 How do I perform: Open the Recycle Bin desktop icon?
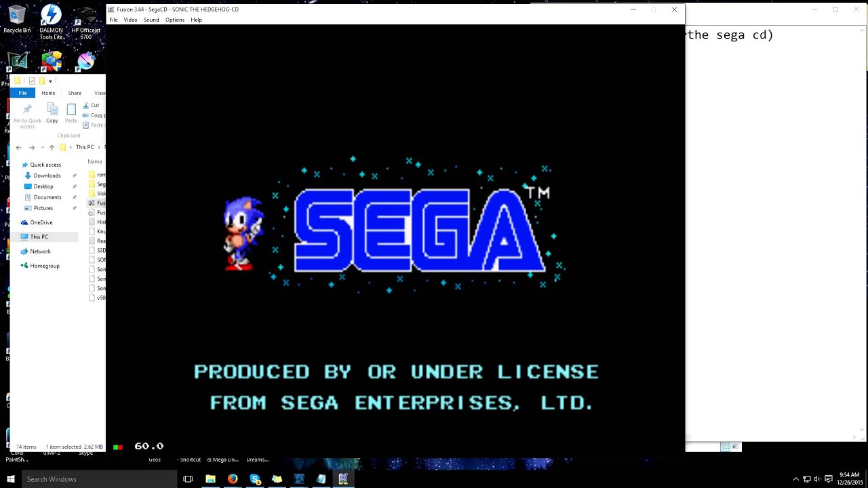(17, 20)
